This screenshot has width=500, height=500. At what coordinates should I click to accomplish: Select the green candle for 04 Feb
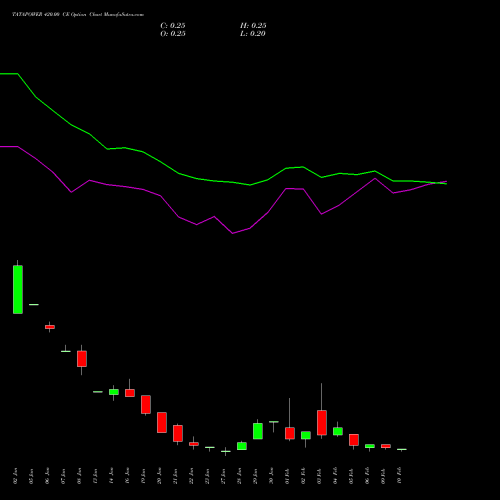coord(338,431)
